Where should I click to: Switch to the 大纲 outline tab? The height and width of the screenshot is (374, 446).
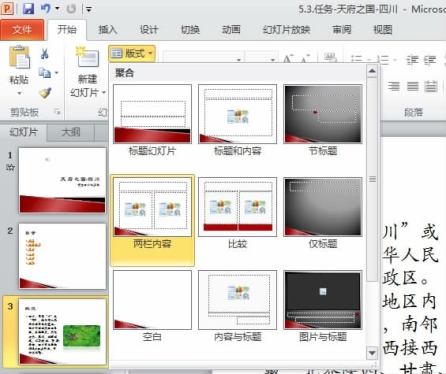(x=71, y=132)
